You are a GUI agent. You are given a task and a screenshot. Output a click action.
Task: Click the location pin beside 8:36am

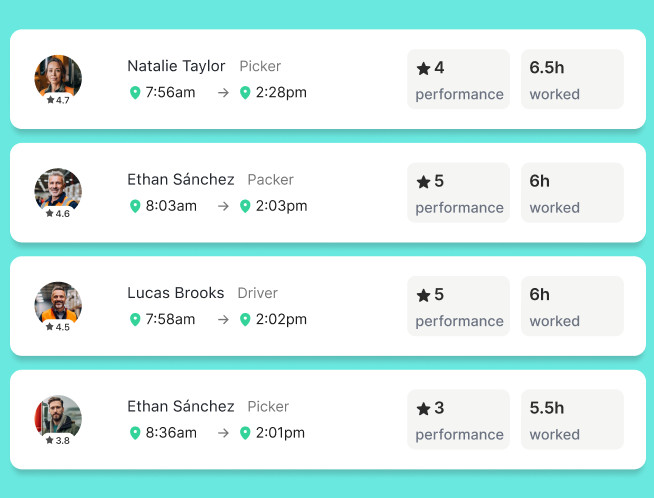pos(135,433)
